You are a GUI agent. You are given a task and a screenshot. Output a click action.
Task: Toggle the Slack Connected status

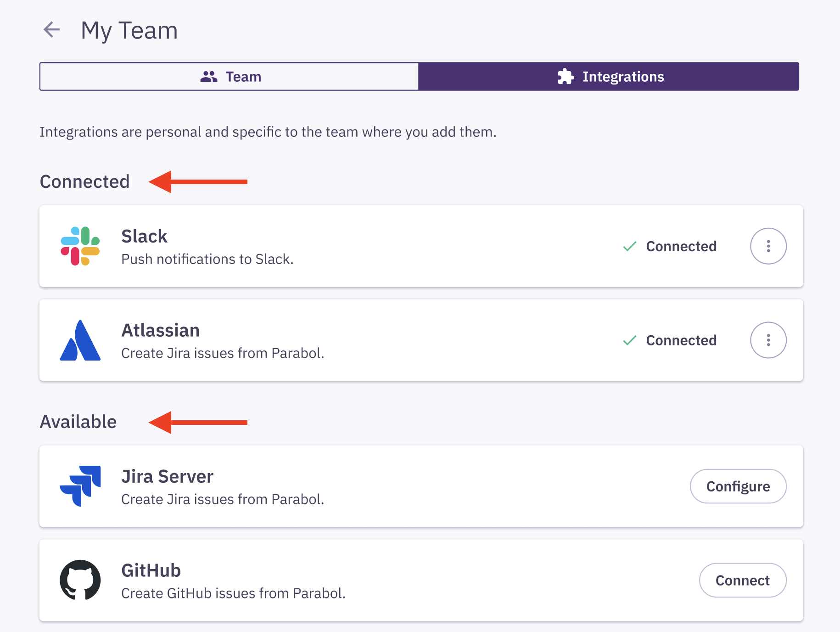click(681, 246)
